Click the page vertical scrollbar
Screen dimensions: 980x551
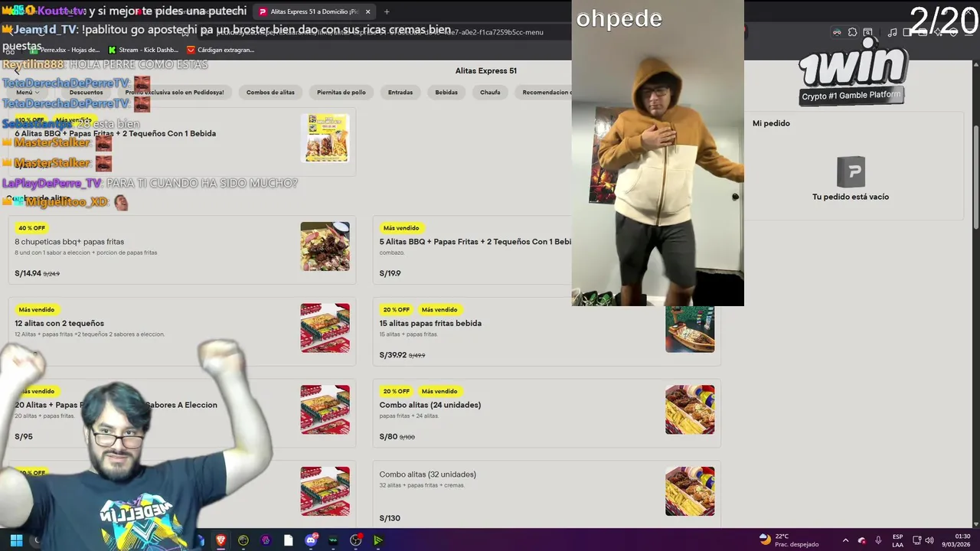coord(975,176)
